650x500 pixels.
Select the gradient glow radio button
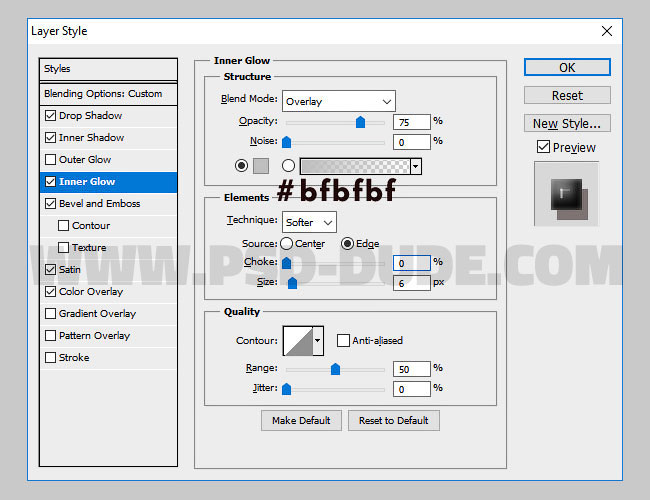tap(288, 165)
